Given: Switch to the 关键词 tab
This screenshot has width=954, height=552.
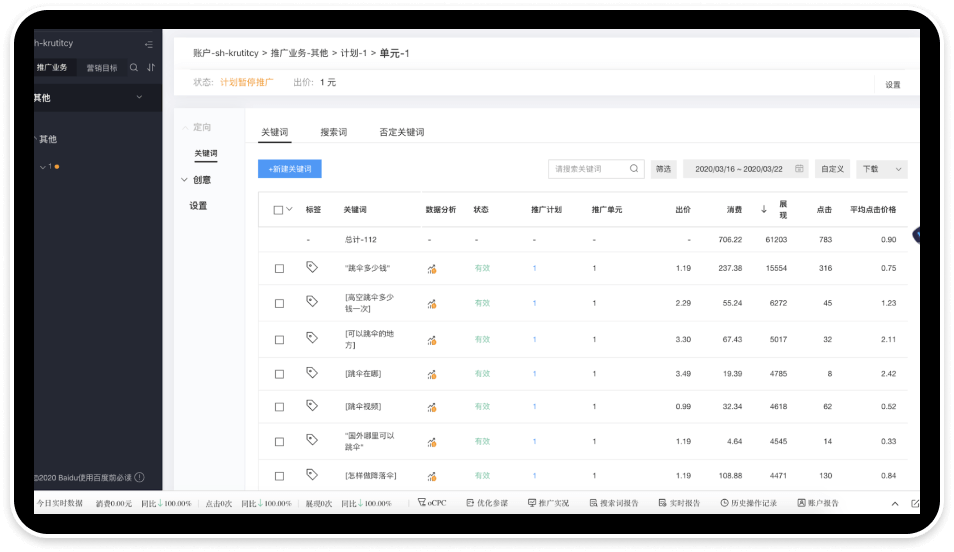Looking at the screenshot, I should click(274, 132).
